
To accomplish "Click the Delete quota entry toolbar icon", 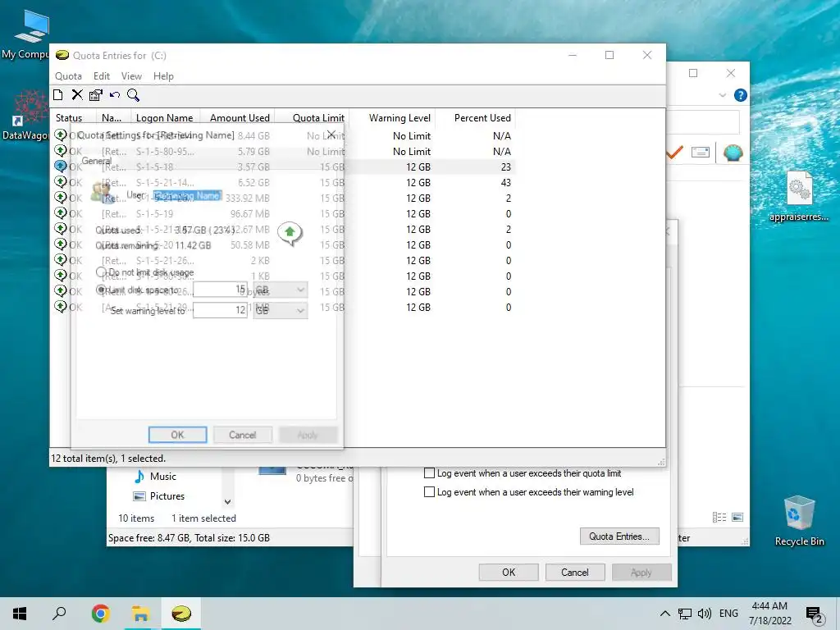I will click(x=77, y=95).
